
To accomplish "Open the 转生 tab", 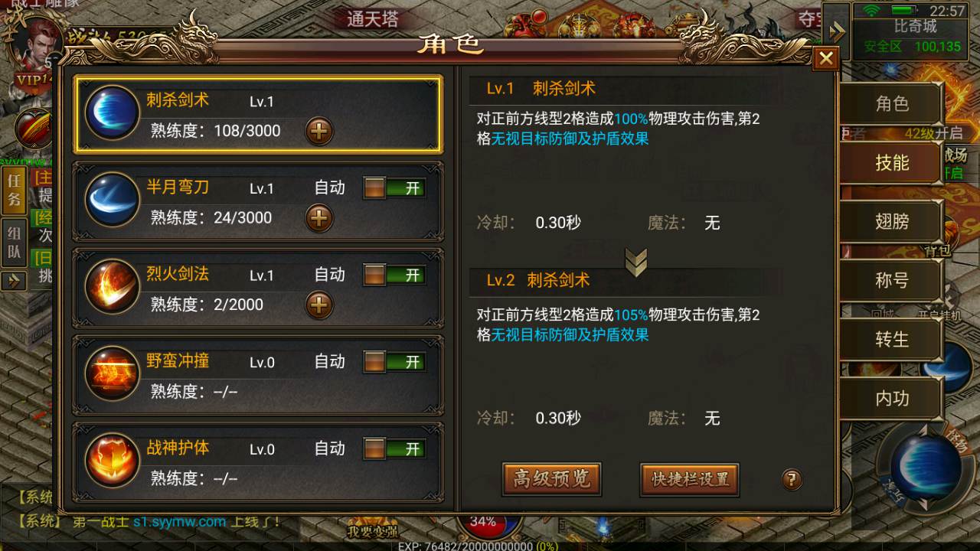I will [892, 339].
